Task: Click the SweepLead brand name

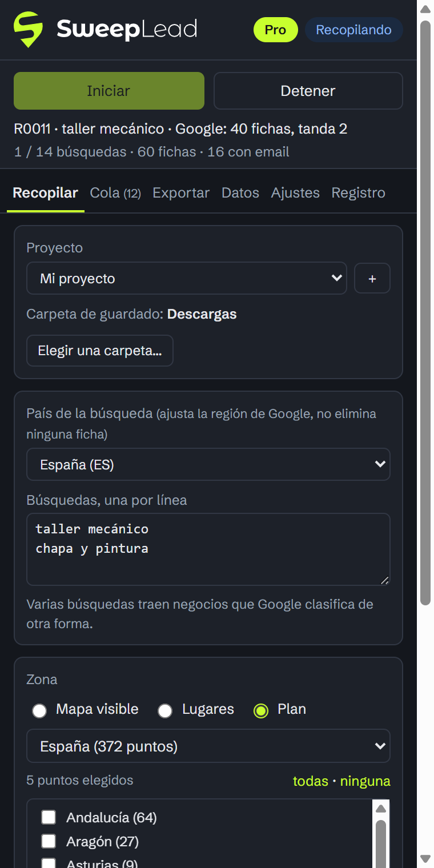Action: [127, 30]
